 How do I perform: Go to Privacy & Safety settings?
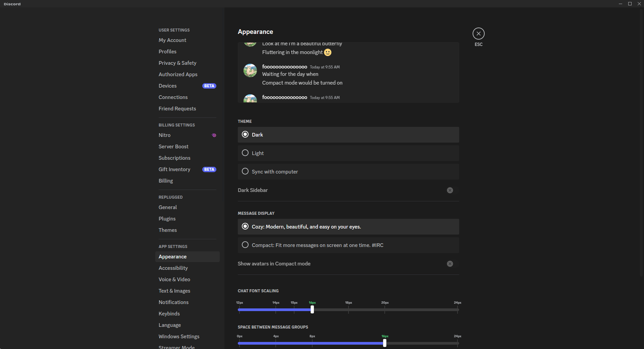pyautogui.click(x=187, y=63)
